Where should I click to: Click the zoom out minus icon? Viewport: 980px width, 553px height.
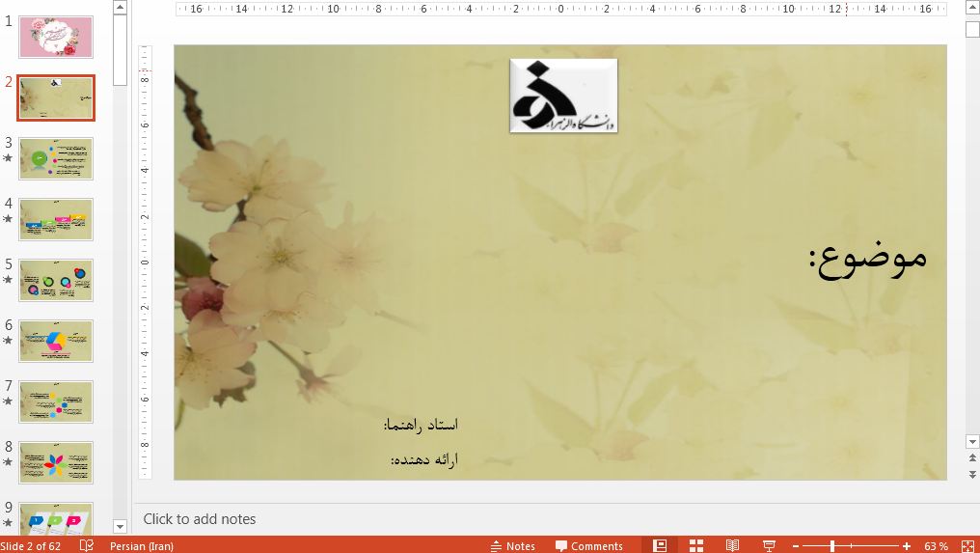[x=794, y=546]
